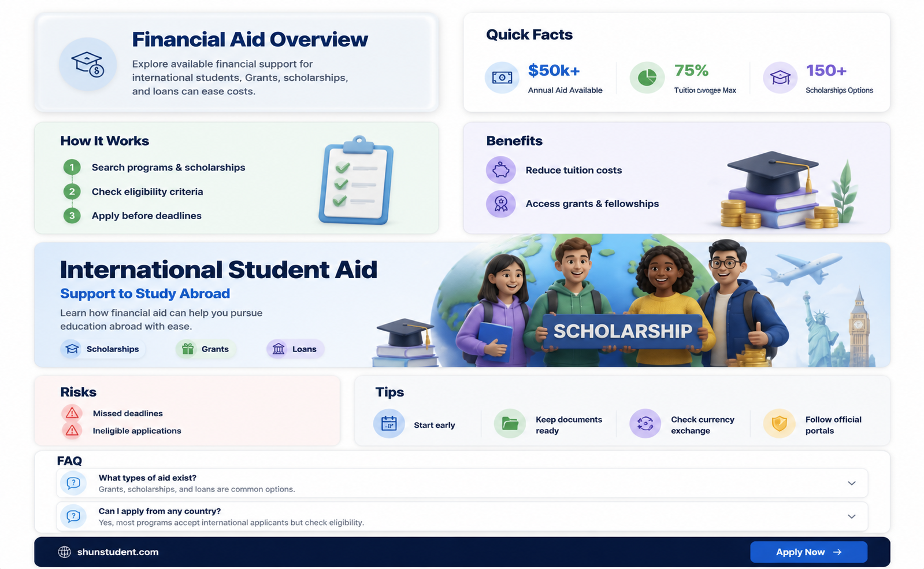Image resolution: width=924 pixels, height=569 pixels.
Task: Select the Loans chip
Action: click(x=295, y=349)
